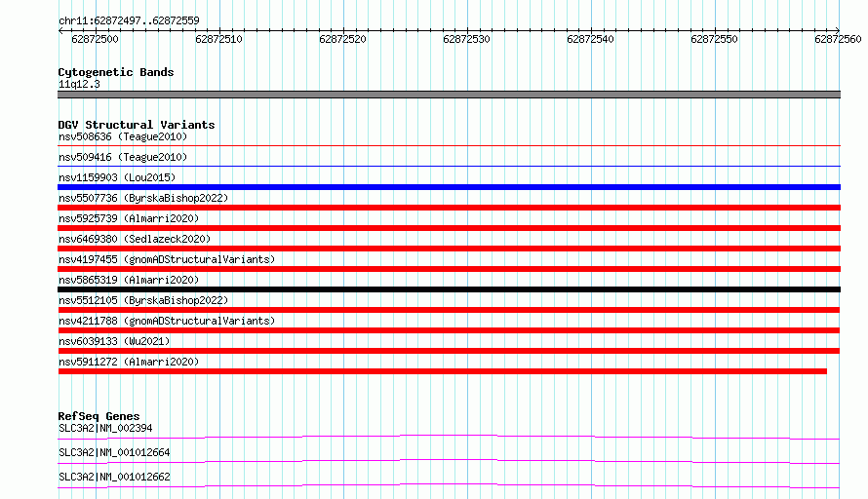Viewport: 868px width, 499px height.
Task: Click the magenta gene line for NM_001012662
Action: [449, 485]
